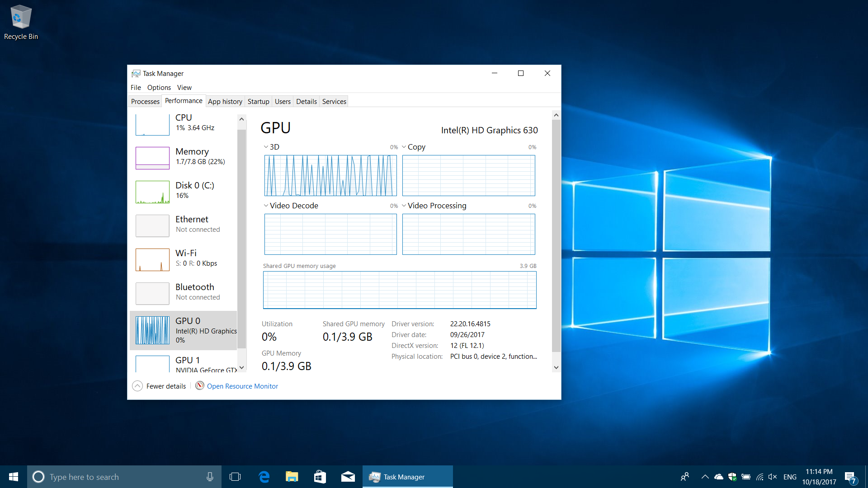The height and width of the screenshot is (488, 868).
Task: Open Mail app from taskbar
Action: [x=348, y=477]
